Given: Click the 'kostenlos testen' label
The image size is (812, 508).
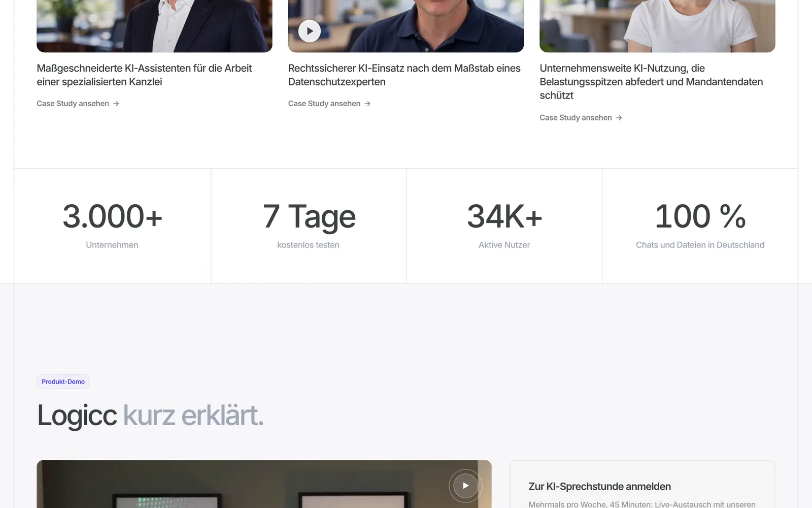Looking at the screenshot, I should click(x=308, y=245).
